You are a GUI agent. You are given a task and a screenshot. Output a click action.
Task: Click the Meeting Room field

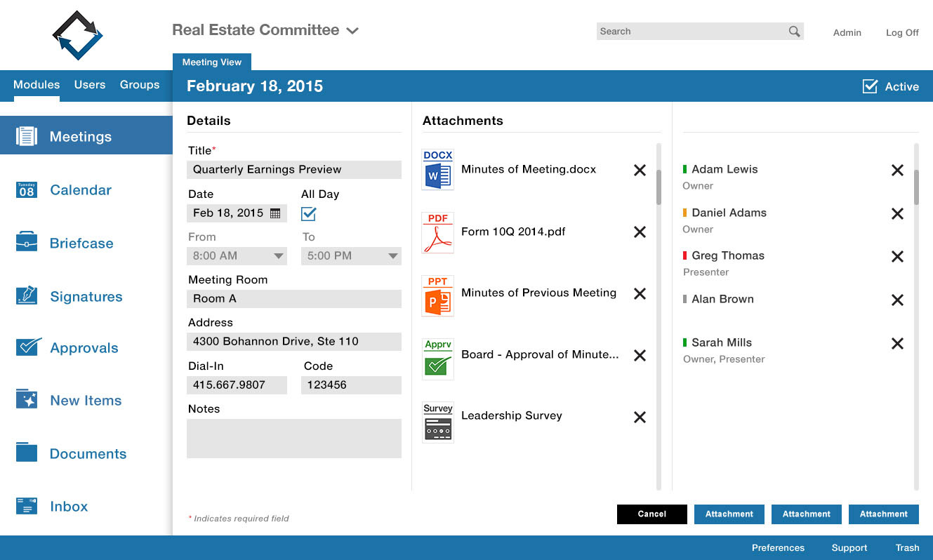294,298
